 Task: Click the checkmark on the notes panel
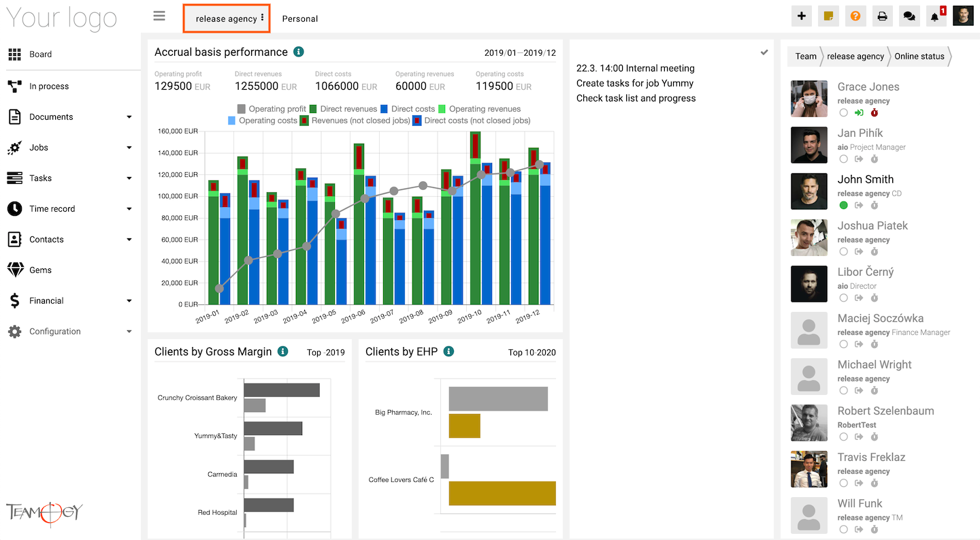point(764,52)
